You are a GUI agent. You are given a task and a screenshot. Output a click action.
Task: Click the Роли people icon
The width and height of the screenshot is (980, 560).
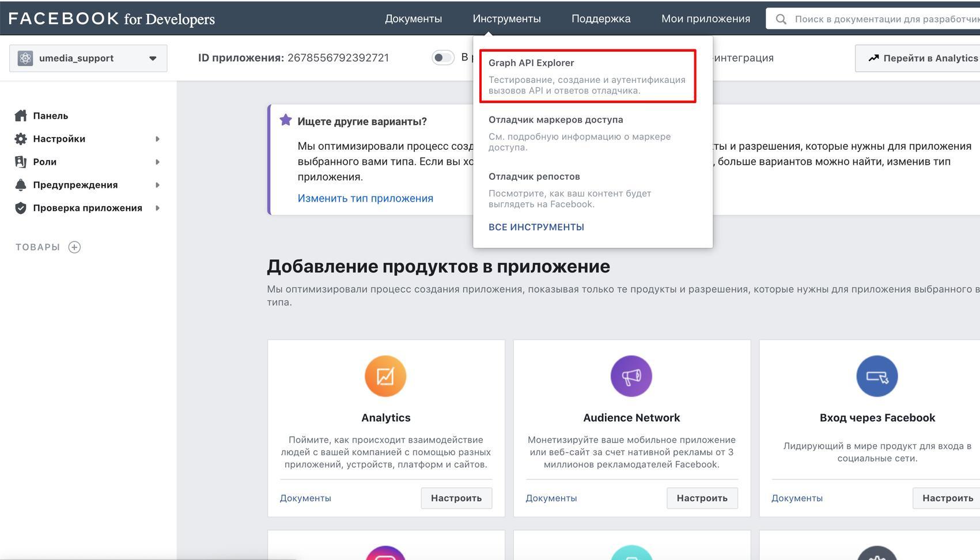21,162
